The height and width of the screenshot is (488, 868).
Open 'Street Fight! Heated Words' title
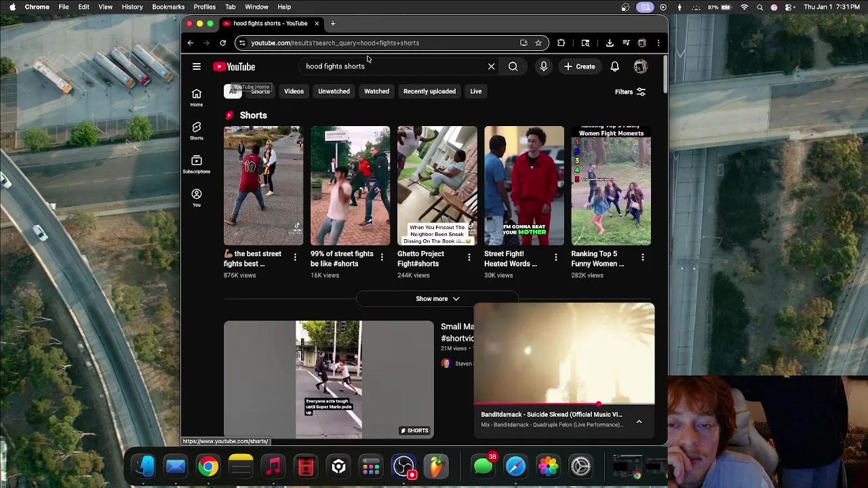pos(510,259)
